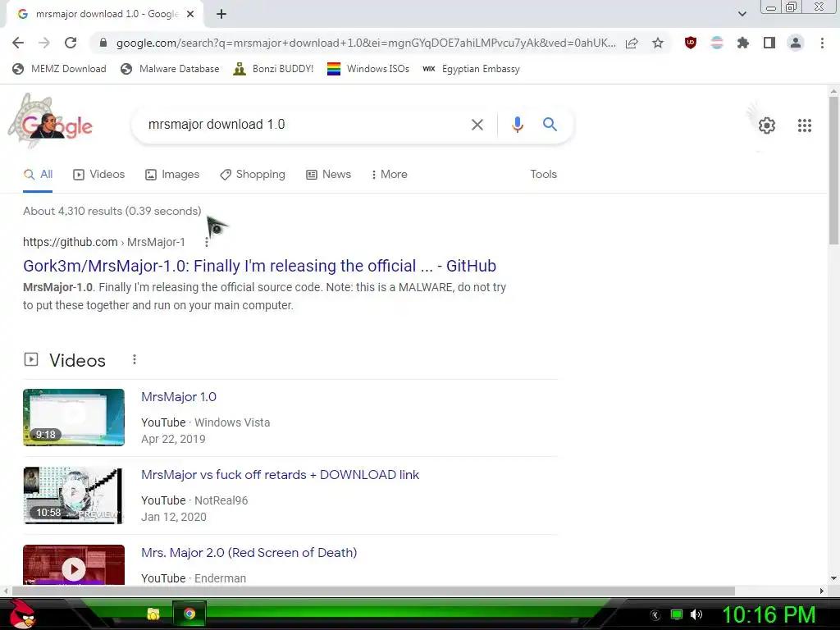This screenshot has height=630, width=840.
Task: Open File Explorer from the taskbar
Action: click(x=153, y=614)
